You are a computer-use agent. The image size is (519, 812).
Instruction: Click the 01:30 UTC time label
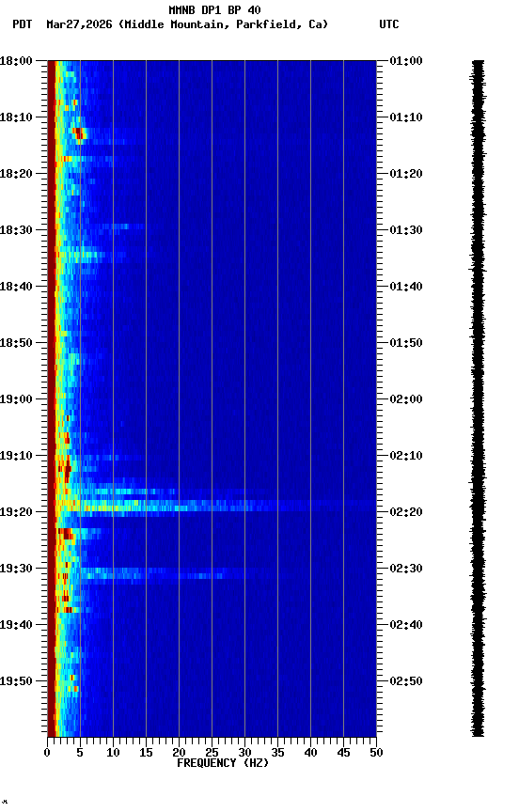pyautogui.click(x=406, y=230)
